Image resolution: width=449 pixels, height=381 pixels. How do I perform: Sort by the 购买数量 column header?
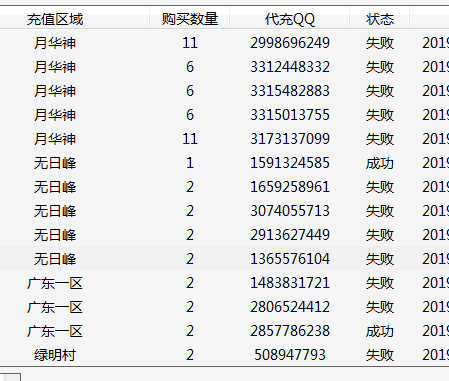point(190,19)
